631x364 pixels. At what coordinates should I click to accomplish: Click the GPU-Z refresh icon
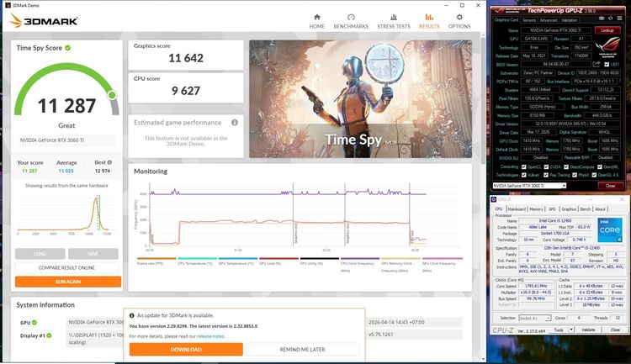pyautogui.click(x=611, y=18)
